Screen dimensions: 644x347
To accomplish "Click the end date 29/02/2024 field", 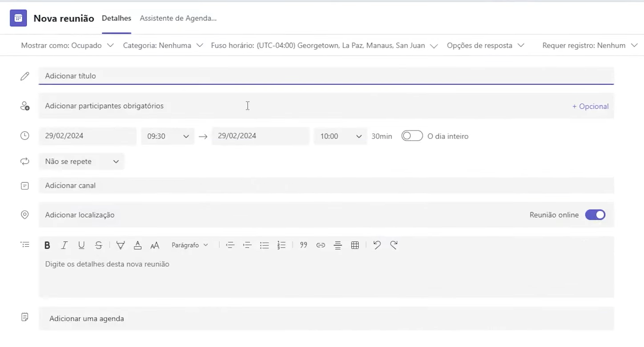I will [x=260, y=136].
